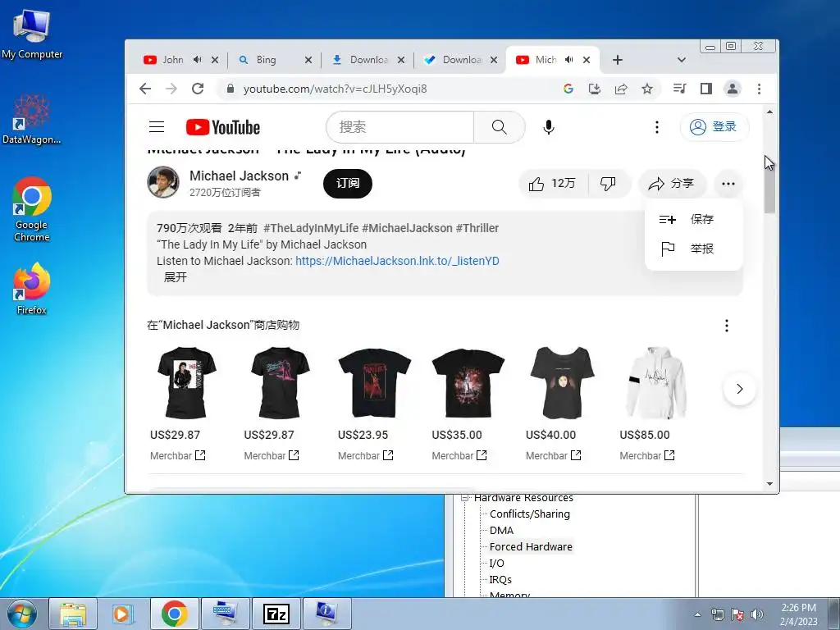Click the page scrollbar down arrow
840x630 pixels.
[769, 484]
